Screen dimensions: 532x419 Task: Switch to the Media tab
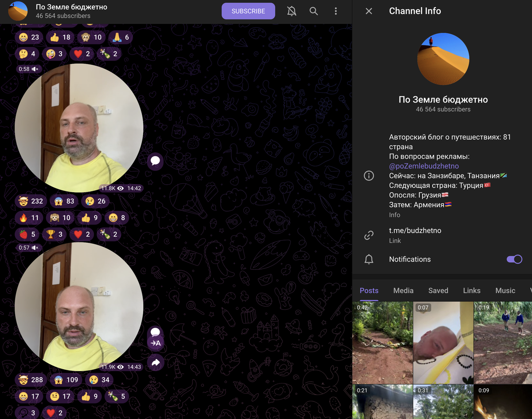coord(403,290)
